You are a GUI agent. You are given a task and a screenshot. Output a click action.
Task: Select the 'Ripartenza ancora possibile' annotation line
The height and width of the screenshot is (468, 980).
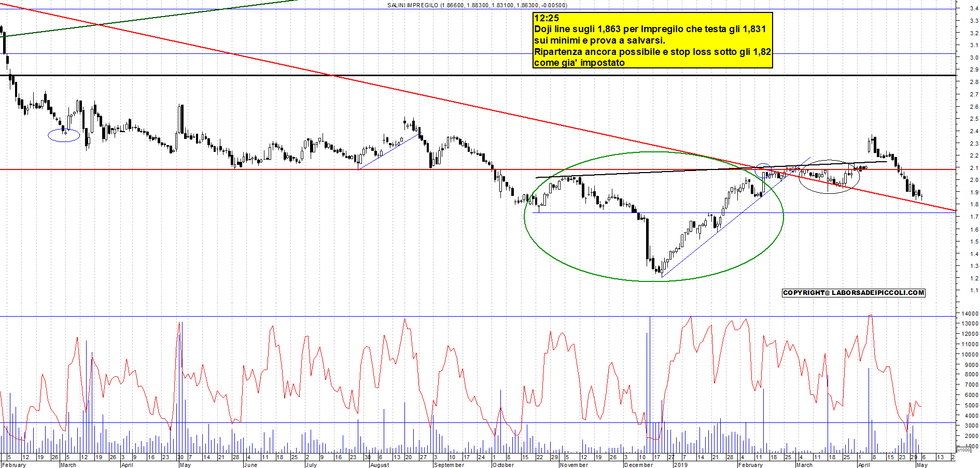coord(652,52)
